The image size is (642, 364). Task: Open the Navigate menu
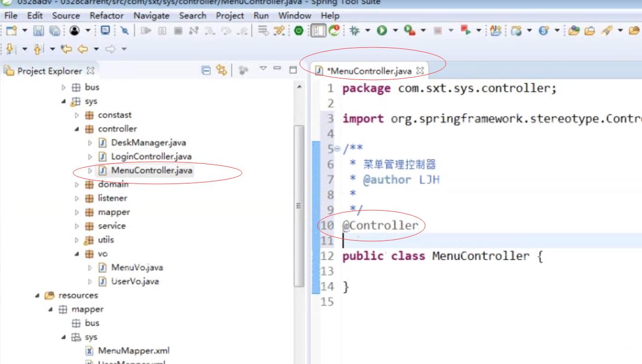click(151, 15)
